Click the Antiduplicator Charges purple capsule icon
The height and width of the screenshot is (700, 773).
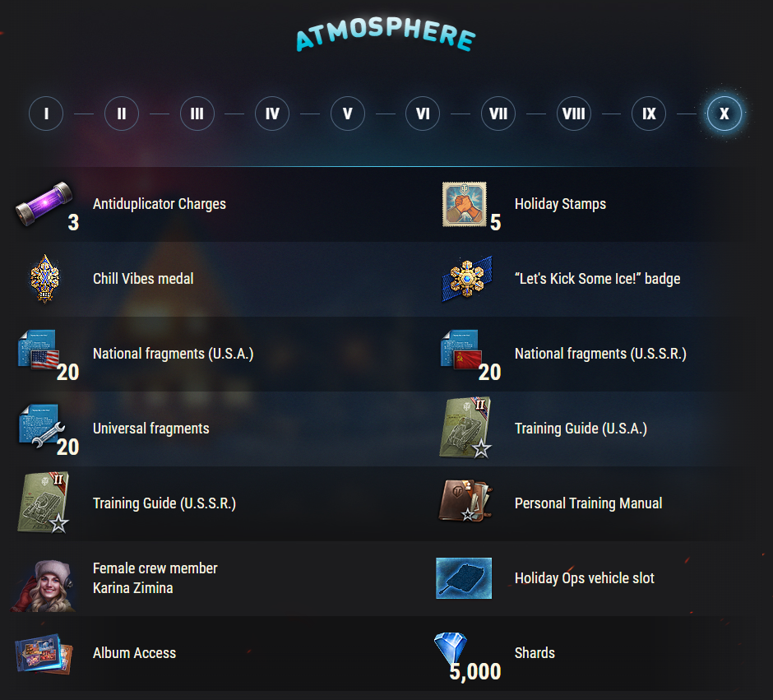tap(44, 204)
